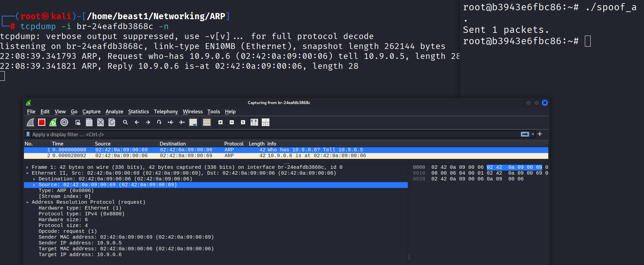The height and width of the screenshot is (265, 644).
Task: Open capture options gear icon
Action: click(x=64, y=122)
